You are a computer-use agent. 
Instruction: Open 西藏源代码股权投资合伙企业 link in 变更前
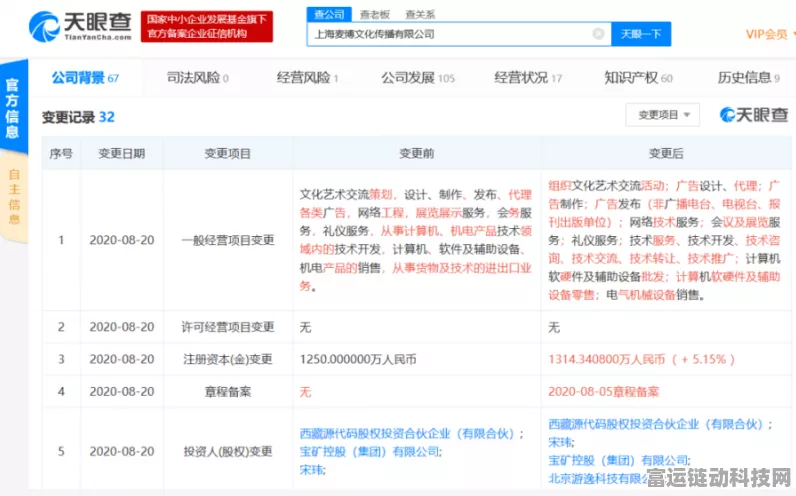point(407,434)
